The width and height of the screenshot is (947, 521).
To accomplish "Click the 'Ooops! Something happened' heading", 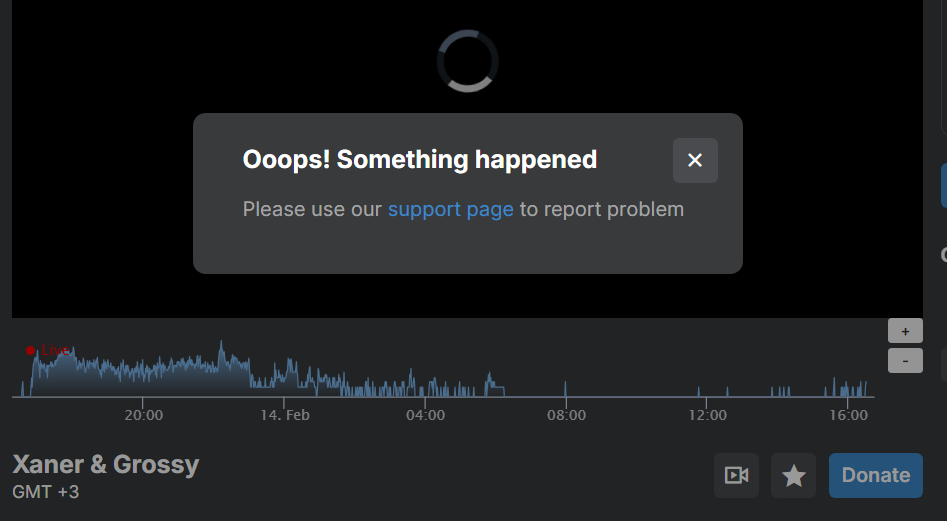I will (x=420, y=159).
